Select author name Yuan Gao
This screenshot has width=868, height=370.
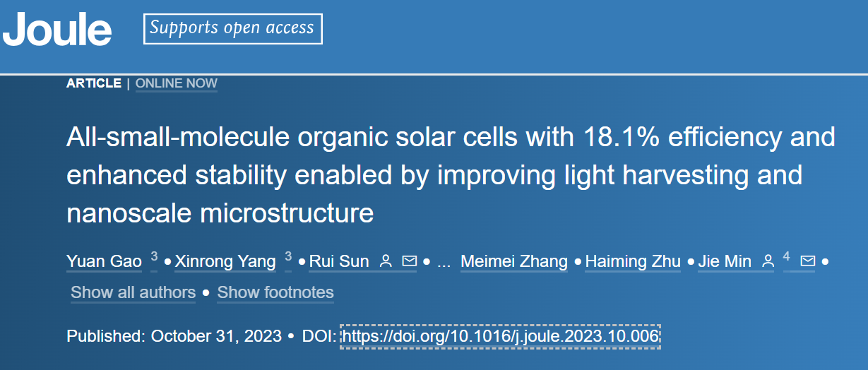(105, 262)
